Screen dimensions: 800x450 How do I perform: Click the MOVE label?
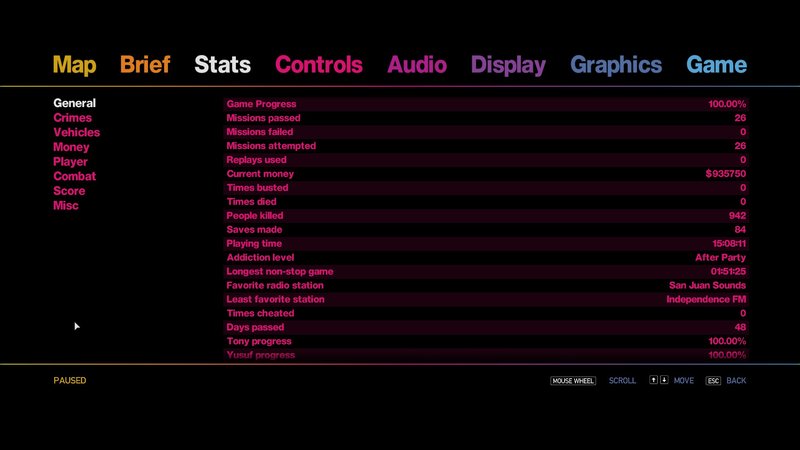684,381
